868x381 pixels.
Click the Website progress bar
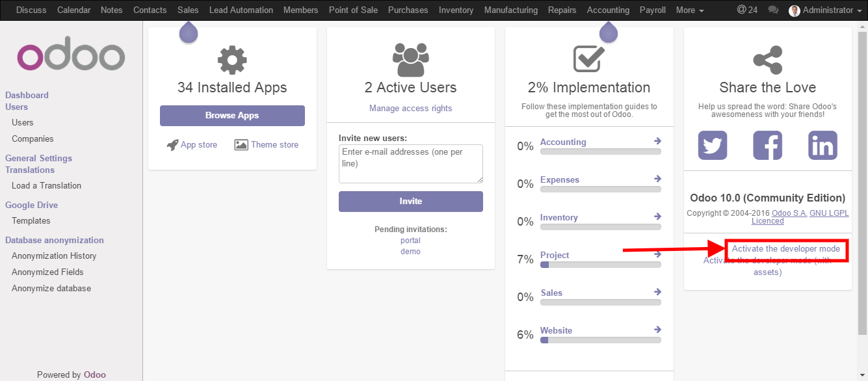click(601, 340)
